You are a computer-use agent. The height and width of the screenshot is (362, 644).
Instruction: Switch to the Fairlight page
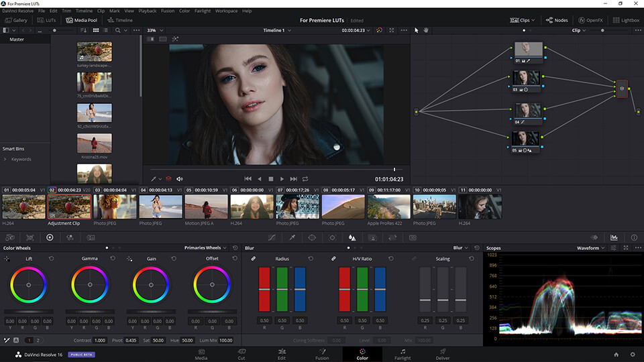click(x=402, y=353)
